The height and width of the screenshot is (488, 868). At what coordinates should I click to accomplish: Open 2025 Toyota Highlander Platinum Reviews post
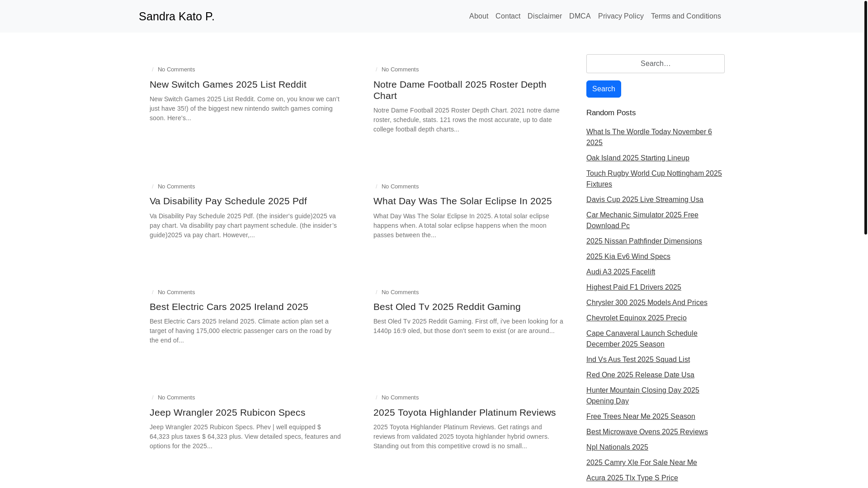(x=465, y=413)
